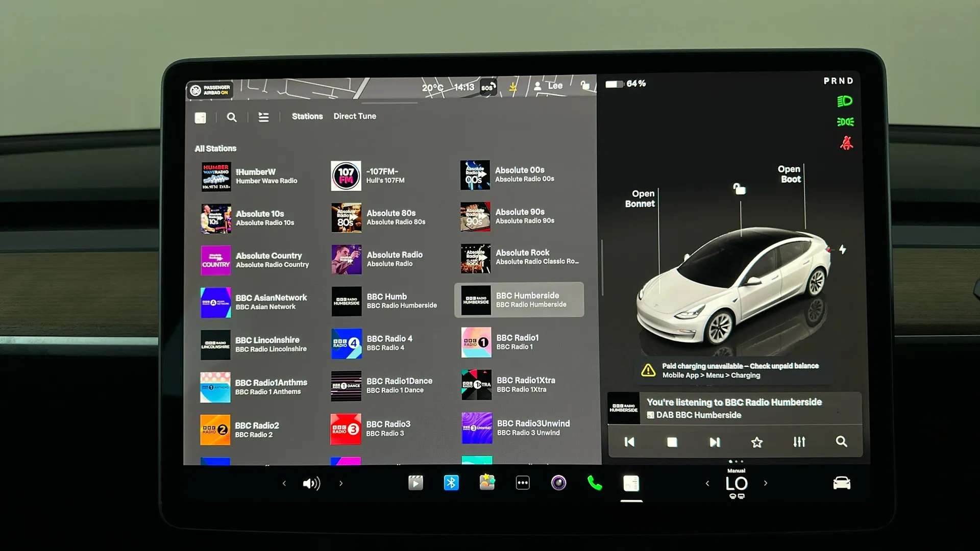Open the camera app
Image resolution: width=980 pixels, height=551 pixels.
(558, 483)
